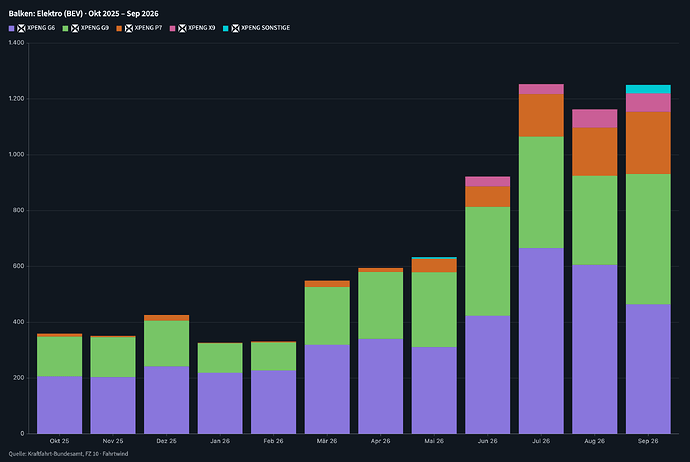Select the green G9 segment of Dez 25 bar

(x=166, y=344)
